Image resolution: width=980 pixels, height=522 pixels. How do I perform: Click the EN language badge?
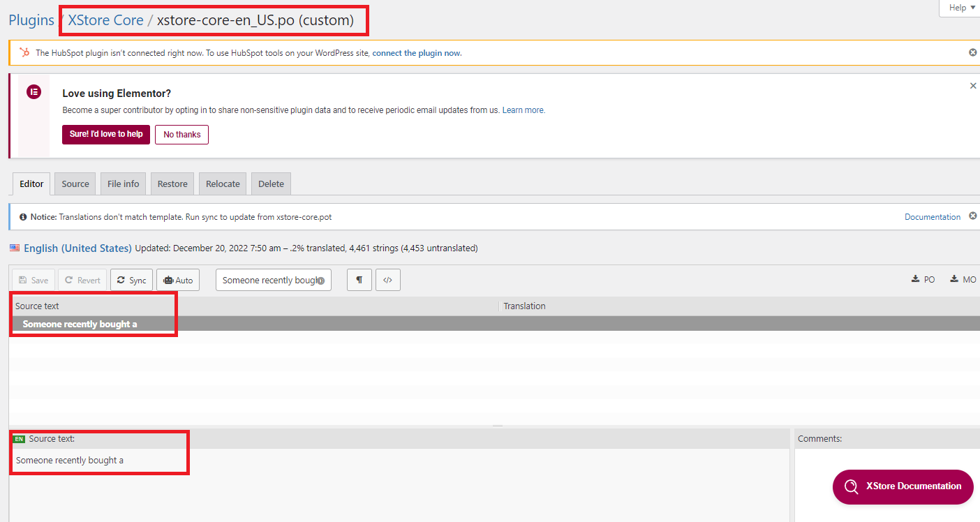point(20,439)
